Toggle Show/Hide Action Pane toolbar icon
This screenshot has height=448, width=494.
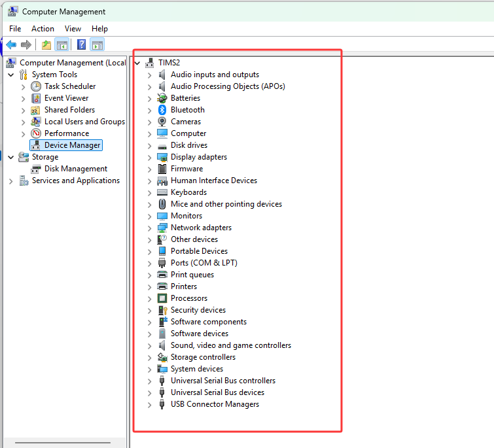97,44
